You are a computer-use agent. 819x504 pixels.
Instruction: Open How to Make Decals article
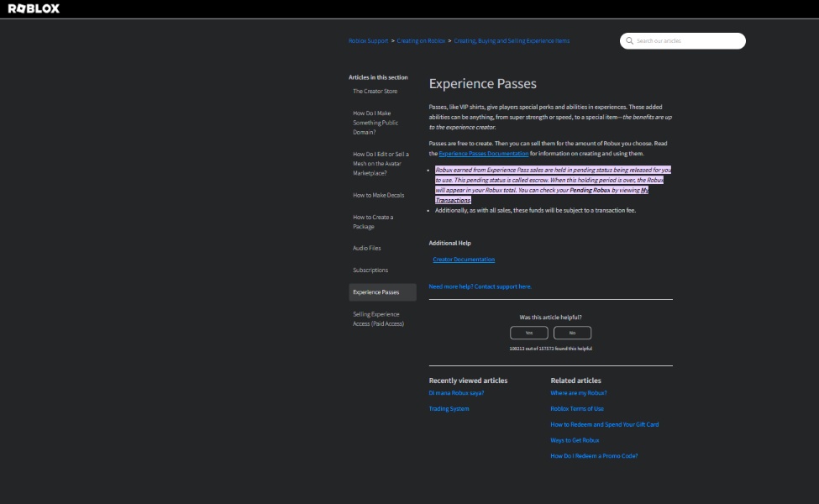[379, 196]
